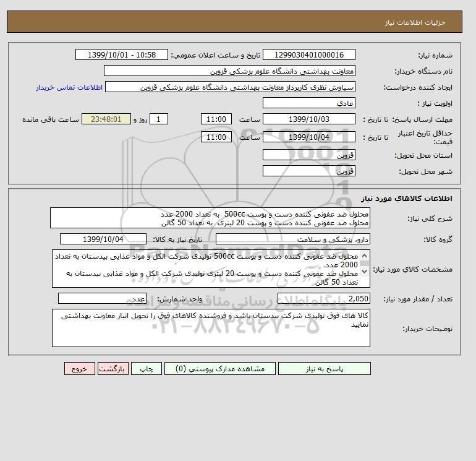476x461 pixels.
Task: Click the اولویت نیاز label
Action: (435, 103)
